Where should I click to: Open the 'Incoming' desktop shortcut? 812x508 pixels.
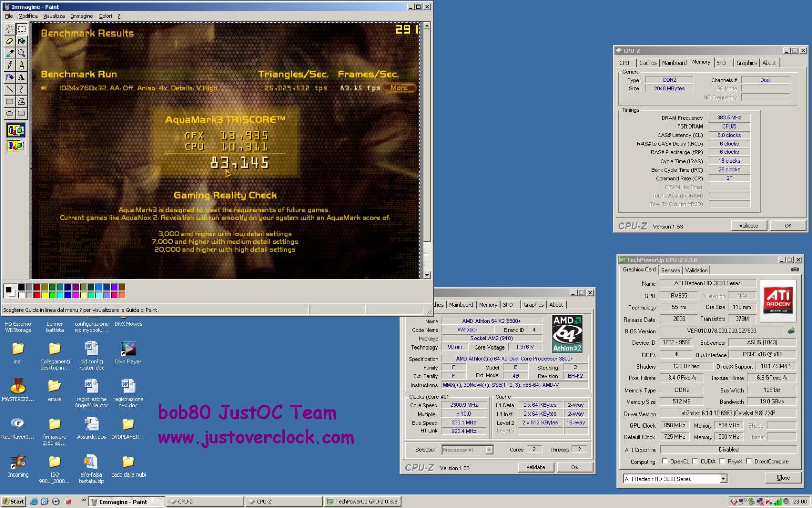point(18,465)
